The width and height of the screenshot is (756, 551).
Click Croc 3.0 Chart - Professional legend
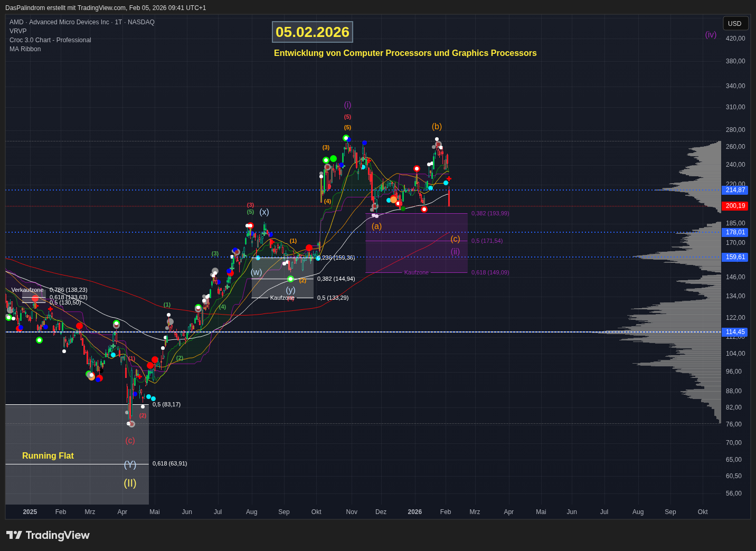[x=50, y=40]
